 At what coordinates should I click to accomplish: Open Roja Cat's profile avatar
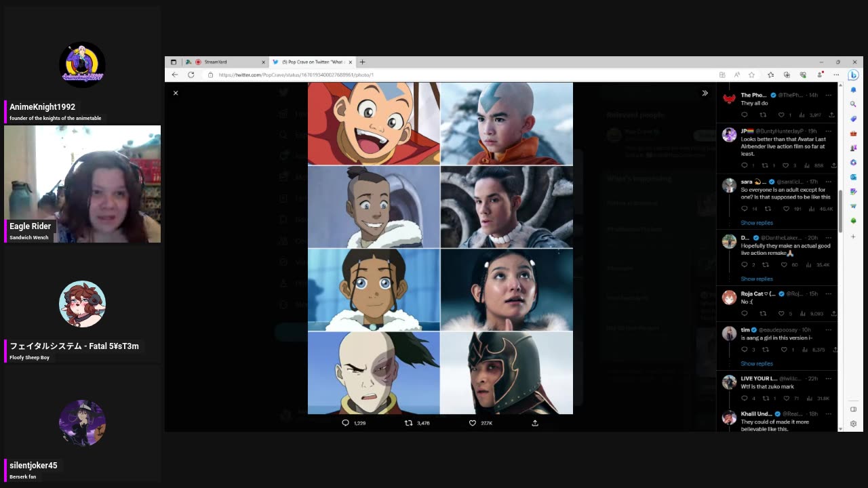729,298
